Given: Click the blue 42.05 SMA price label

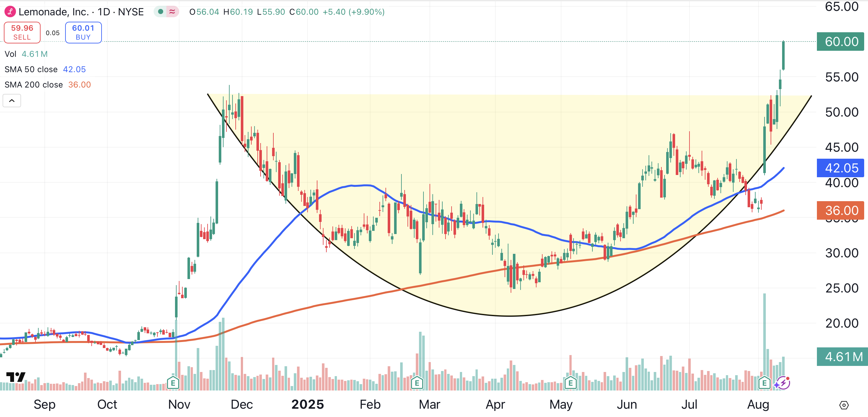Looking at the screenshot, I should click(x=840, y=168).
